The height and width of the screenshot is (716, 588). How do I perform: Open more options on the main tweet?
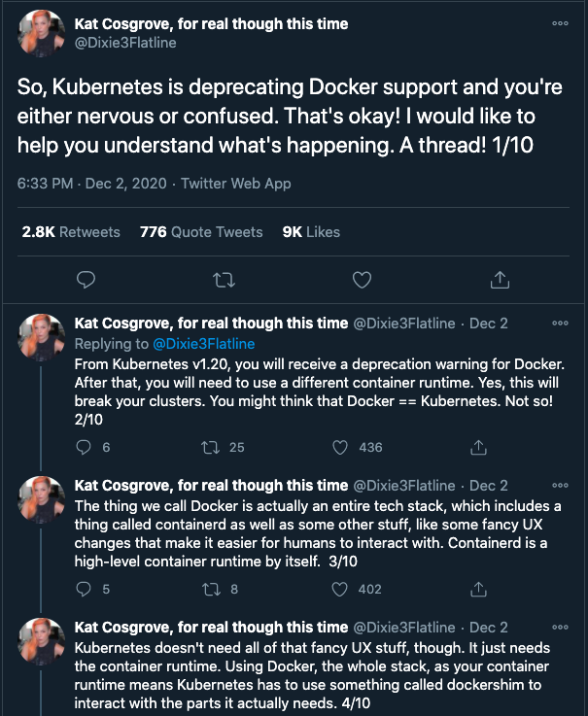pos(560,24)
